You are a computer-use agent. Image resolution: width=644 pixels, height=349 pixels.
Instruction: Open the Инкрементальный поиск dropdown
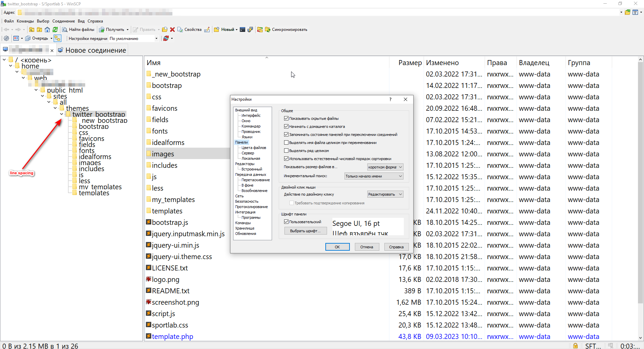[x=374, y=176]
